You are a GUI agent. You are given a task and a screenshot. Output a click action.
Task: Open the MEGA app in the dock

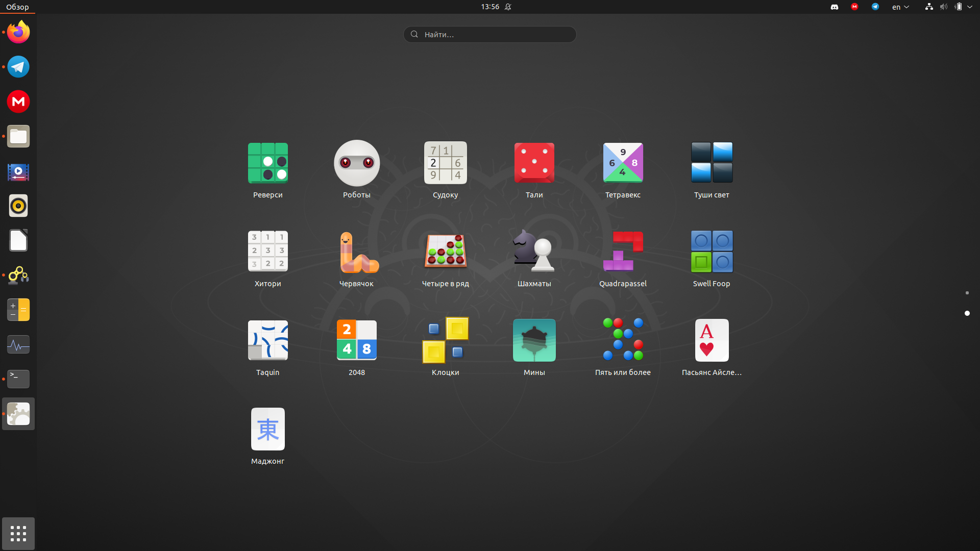(18, 102)
